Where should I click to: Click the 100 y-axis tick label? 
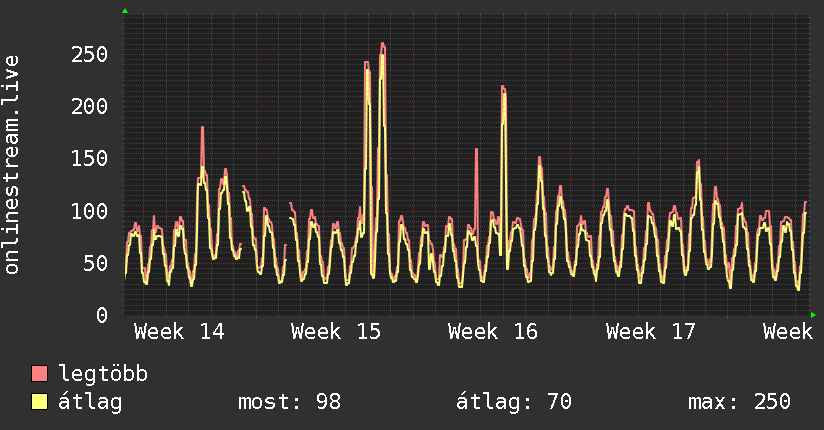tap(90, 211)
